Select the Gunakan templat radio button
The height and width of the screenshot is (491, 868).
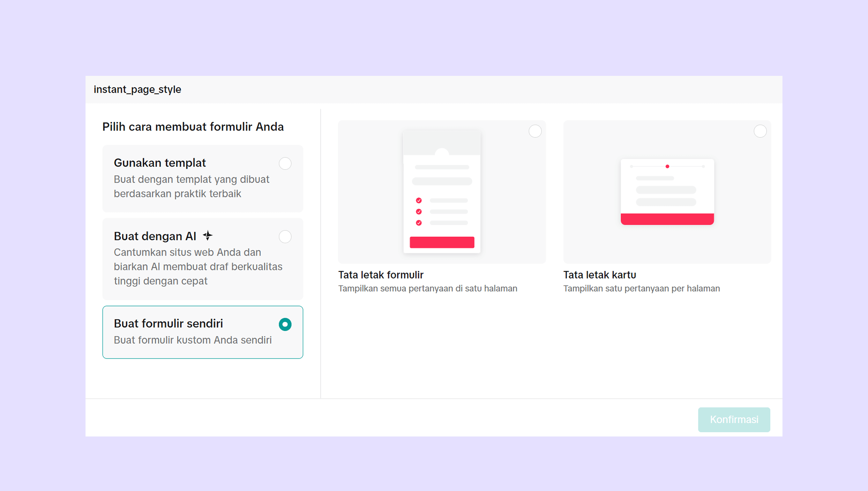point(285,164)
